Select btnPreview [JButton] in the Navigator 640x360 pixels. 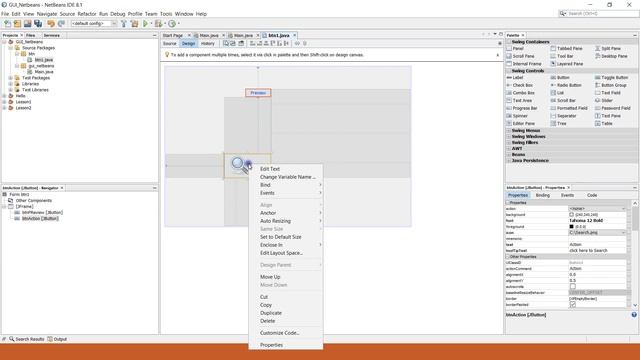[x=42, y=213]
